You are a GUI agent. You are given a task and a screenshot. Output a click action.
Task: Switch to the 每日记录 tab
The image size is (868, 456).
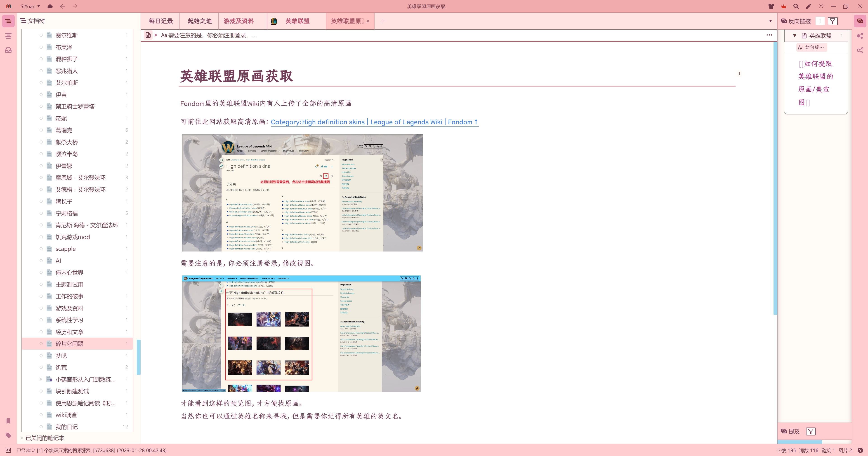tap(161, 21)
